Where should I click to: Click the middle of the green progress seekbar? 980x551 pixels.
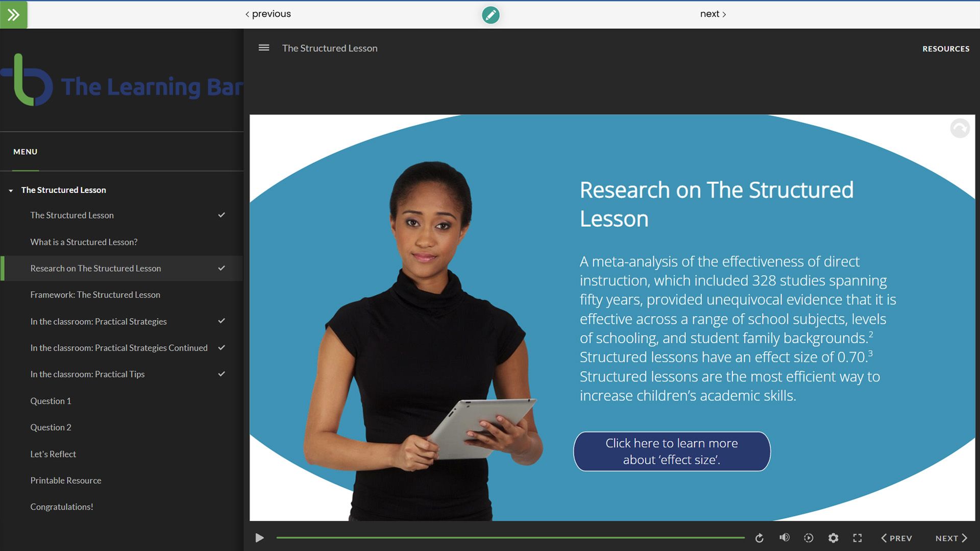point(510,538)
